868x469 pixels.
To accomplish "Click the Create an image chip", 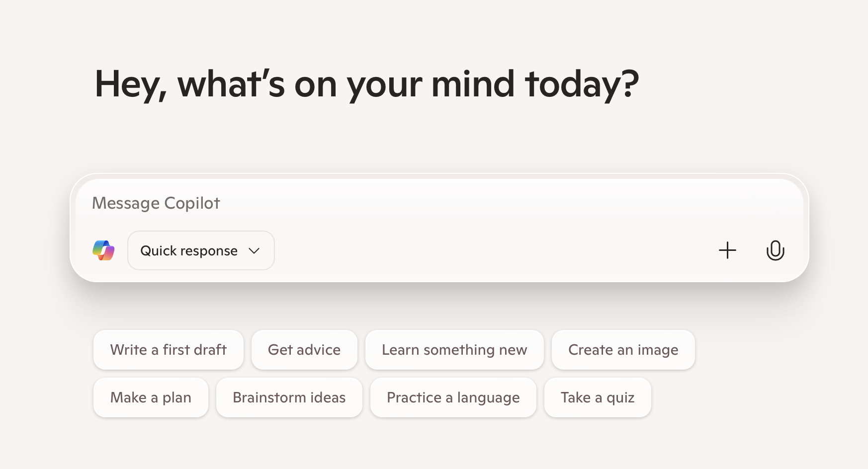I will [x=623, y=350].
